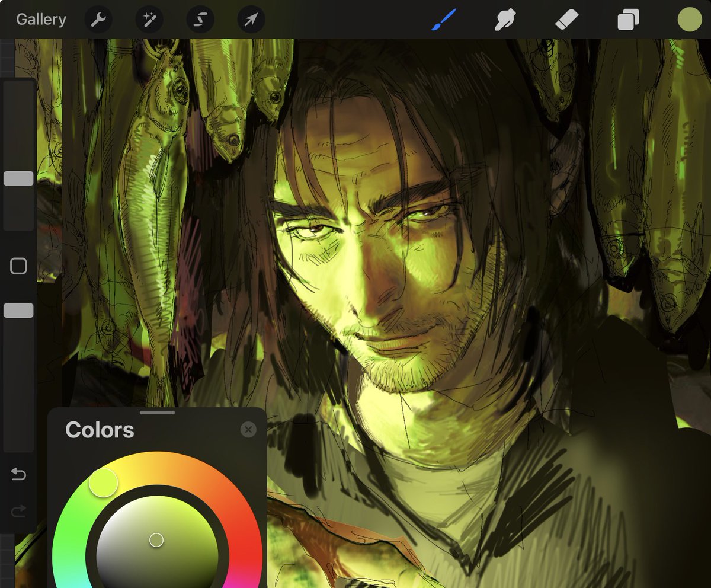Click the Colors panel drag handle
711x588 pixels.
[158, 412]
